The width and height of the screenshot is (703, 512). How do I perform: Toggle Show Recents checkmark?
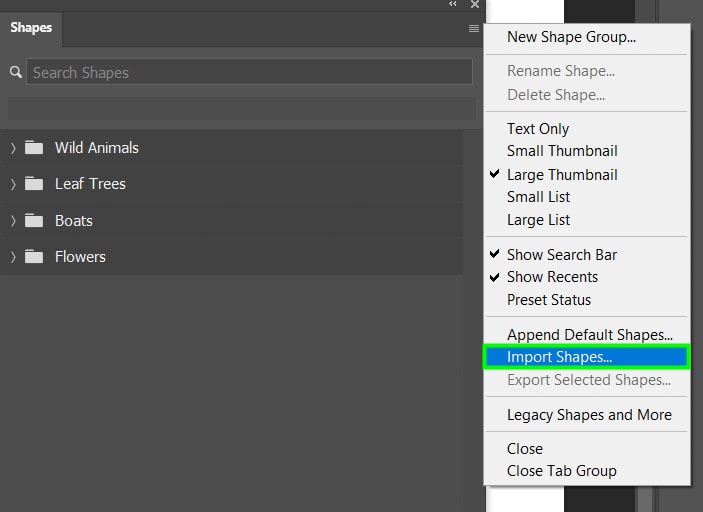click(587, 277)
